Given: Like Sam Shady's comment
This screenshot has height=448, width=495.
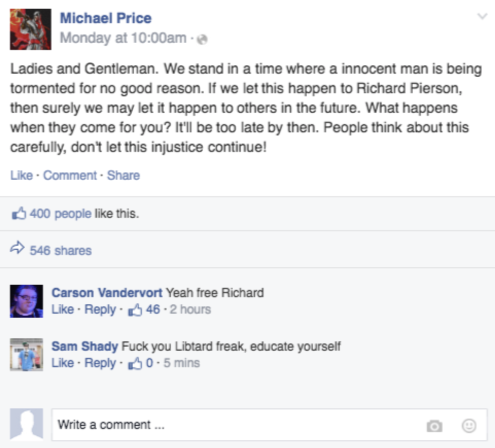Looking at the screenshot, I should (x=62, y=363).
